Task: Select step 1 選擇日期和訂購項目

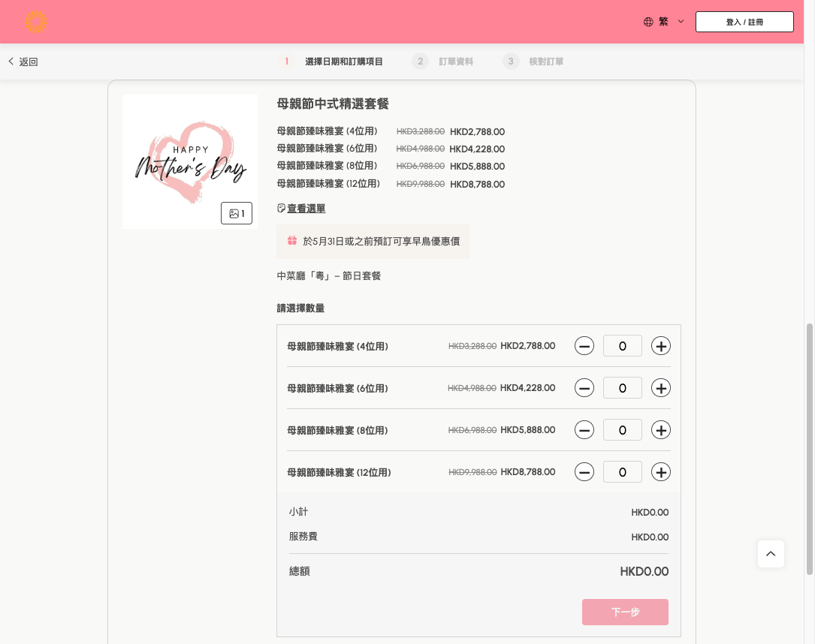Action: tap(331, 62)
